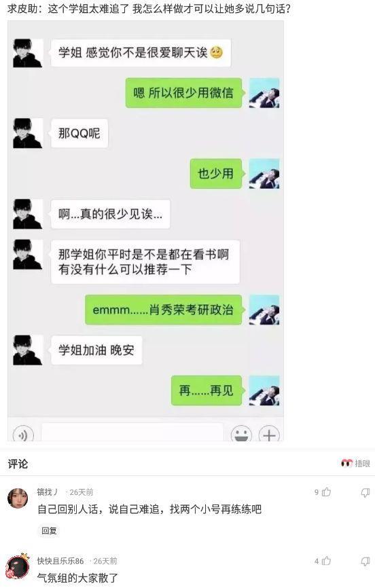
Task: Open profile of commenter 快快且乐乐86
Action: tap(60, 561)
